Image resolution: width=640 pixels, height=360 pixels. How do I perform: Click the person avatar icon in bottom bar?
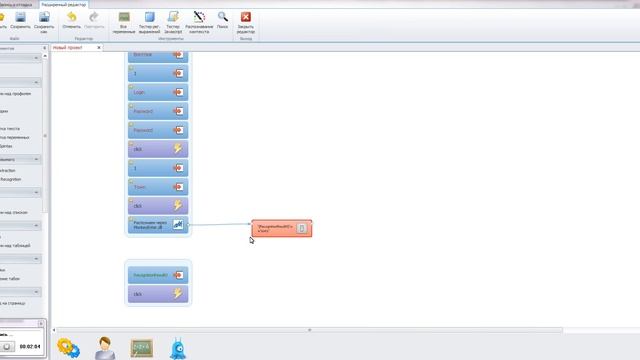[x=105, y=348]
